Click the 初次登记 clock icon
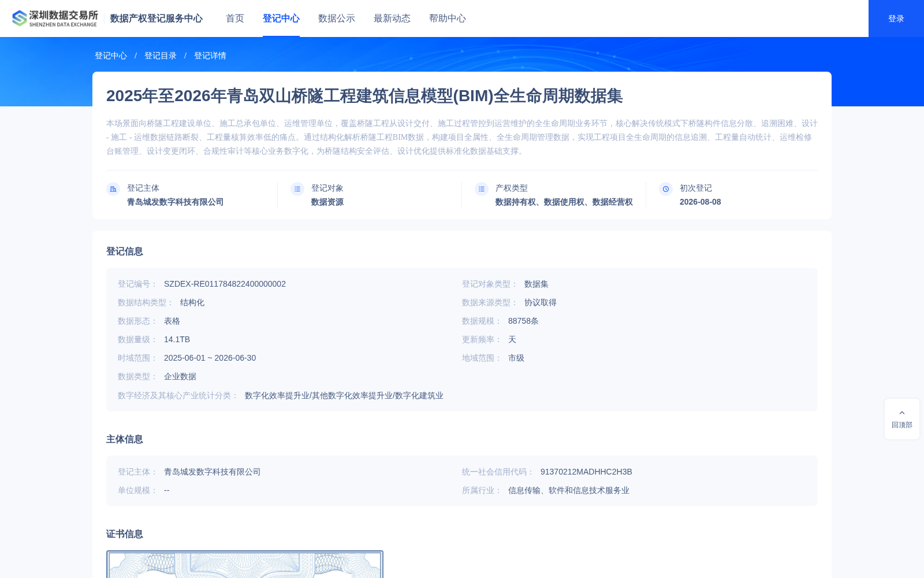This screenshot has width=924, height=578. (666, 189)
